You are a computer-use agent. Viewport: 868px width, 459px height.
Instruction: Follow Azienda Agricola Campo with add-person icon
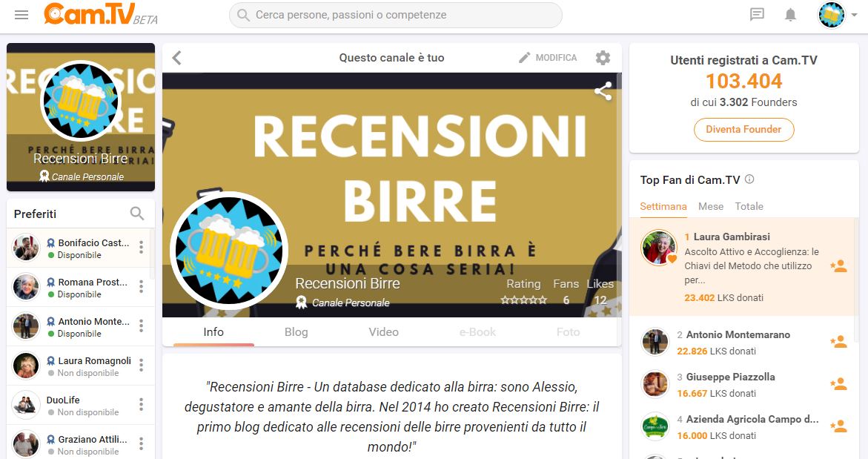click(838, 426)
